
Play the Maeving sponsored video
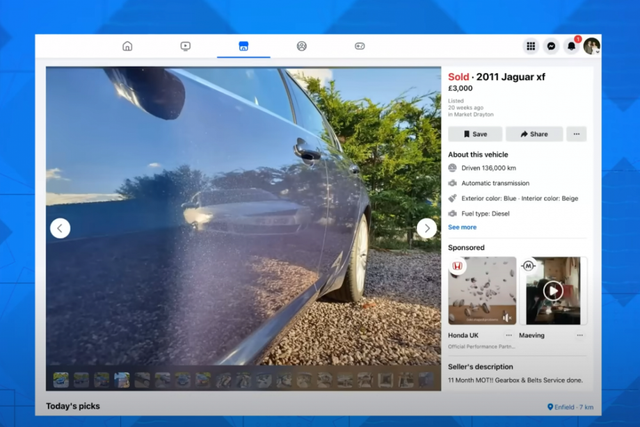[x=553, y=291]
